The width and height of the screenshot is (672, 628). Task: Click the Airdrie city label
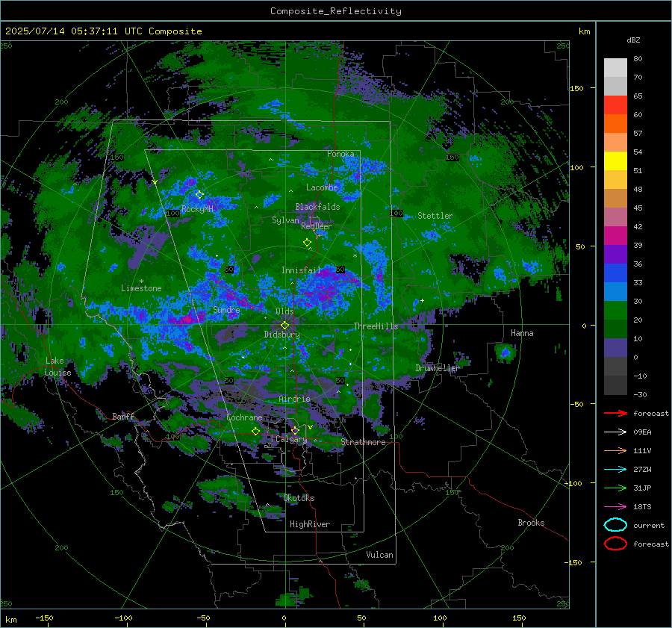(294, 399)
